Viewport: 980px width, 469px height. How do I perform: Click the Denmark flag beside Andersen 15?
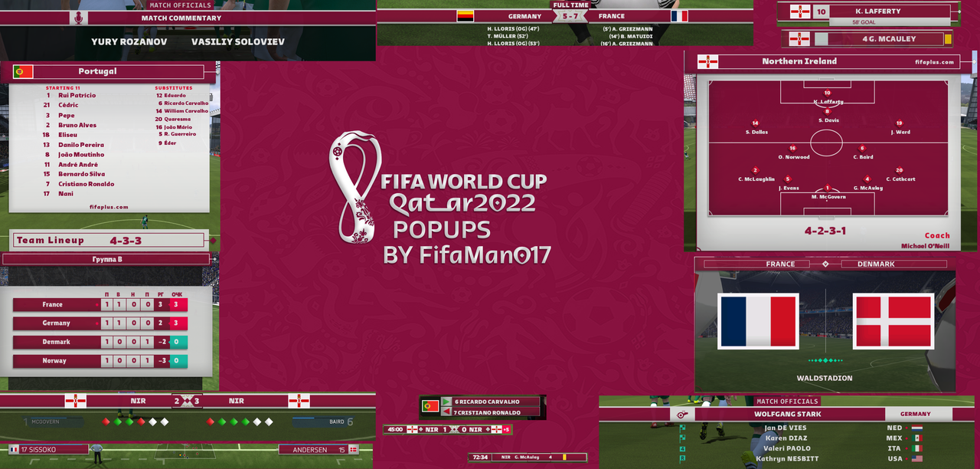click(x=354, y=450)
